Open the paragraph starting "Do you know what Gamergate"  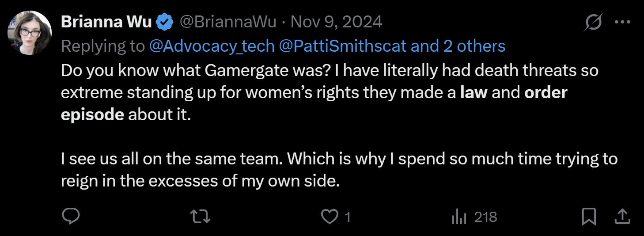point(330,93)
